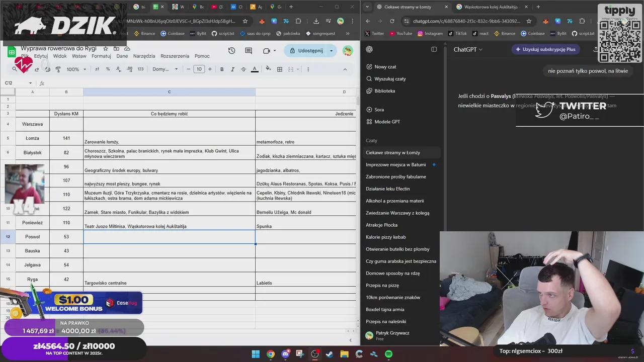Open the Formatuj menu
This screenshot has width=644, height=362.
[x=101, y=56]
